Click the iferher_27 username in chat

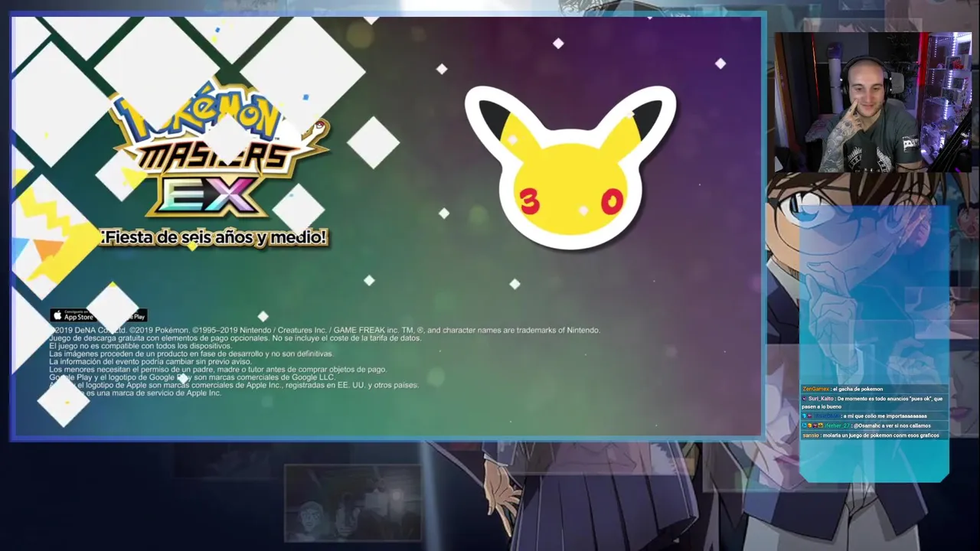coord(837,425)
